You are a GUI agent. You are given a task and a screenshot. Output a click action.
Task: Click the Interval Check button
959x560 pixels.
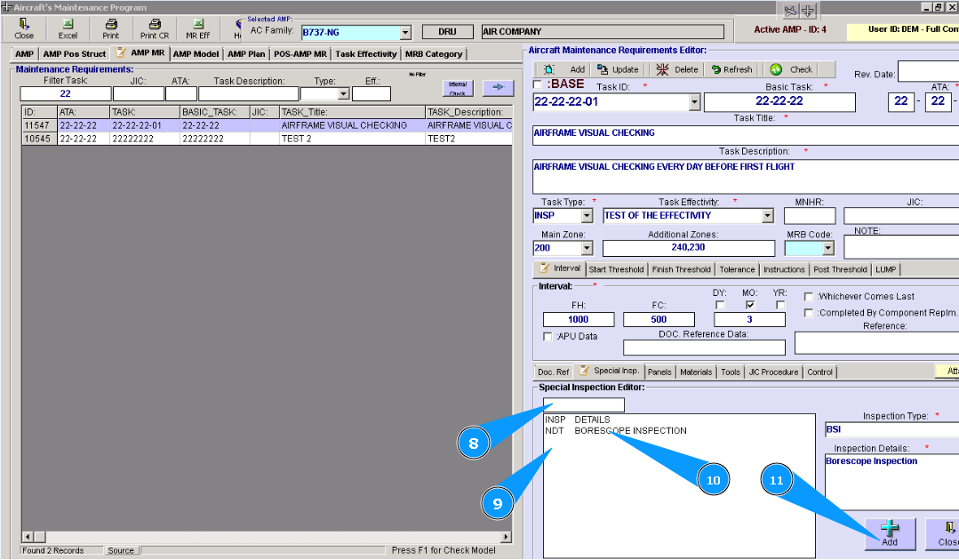pyautogui.click(x=458, y=88)
